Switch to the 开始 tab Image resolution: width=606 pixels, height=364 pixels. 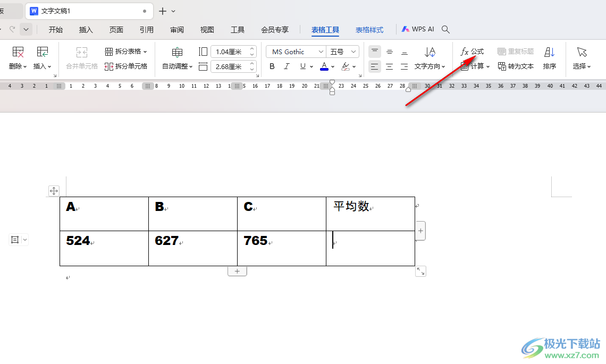(56, 30)
